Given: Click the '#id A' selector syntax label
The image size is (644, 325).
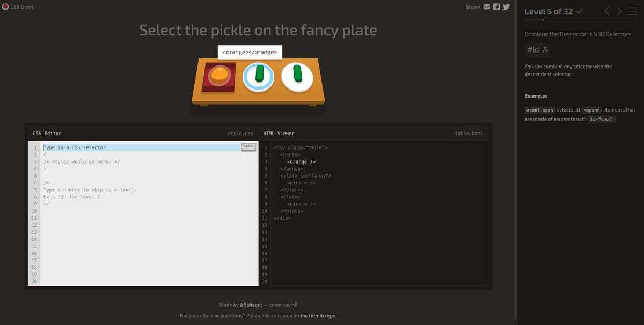Looking at the screenshot, I should coord(537,49).
